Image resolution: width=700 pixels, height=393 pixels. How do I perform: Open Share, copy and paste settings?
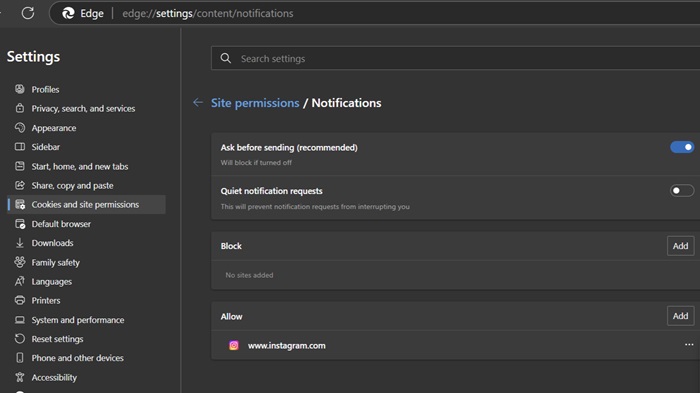point(72,185)
